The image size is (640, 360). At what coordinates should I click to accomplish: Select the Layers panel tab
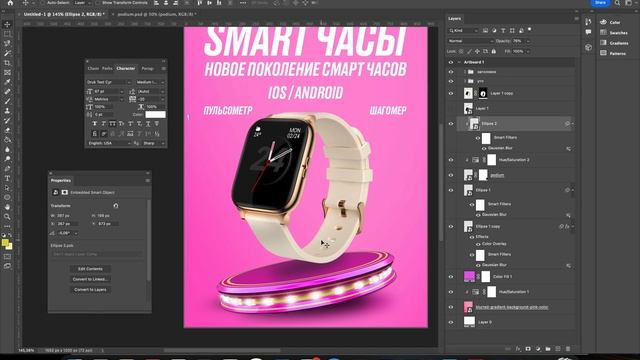pos(454,18)
